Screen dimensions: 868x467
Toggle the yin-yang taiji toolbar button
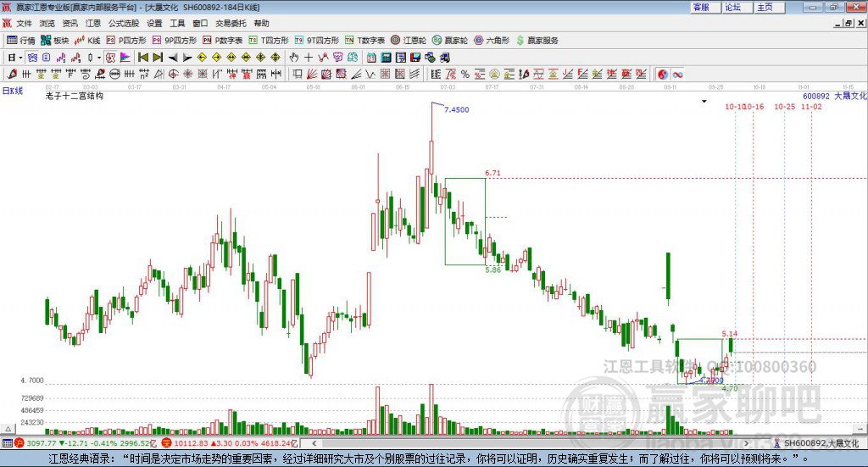pyautogui.click(x=663, y=74)
